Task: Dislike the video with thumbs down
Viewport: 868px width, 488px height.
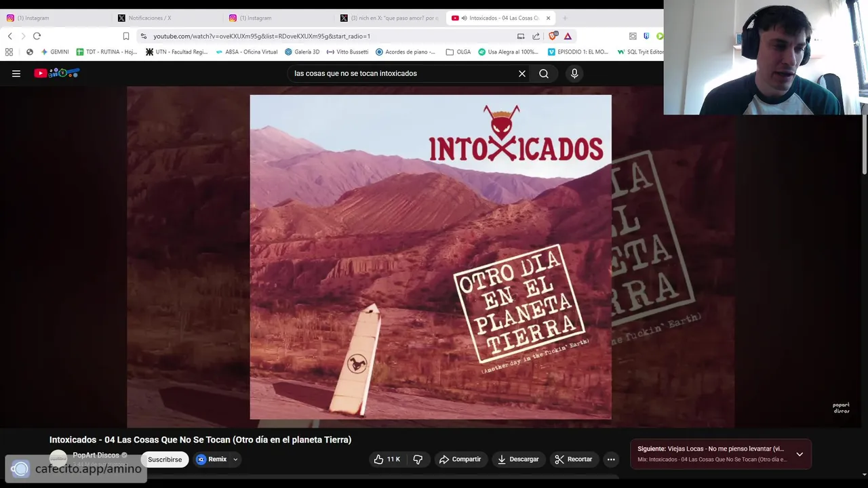Action: pyautogui.click(x=418, y=459)
